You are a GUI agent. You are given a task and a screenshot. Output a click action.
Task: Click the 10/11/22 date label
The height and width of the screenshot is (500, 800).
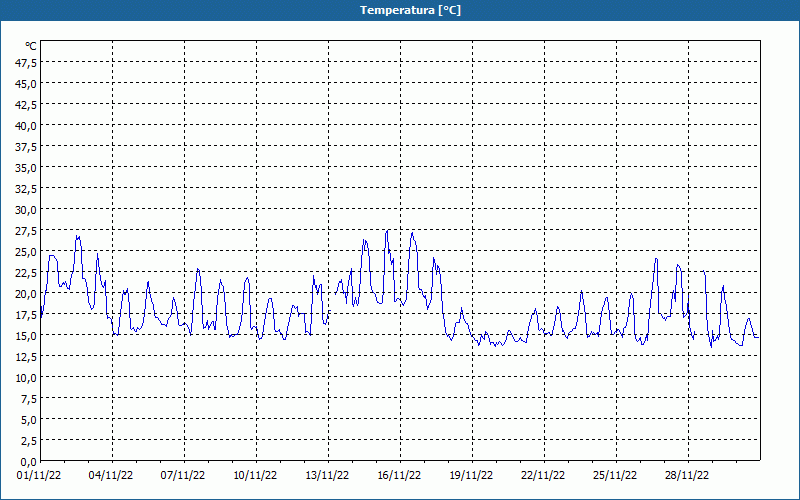point(255,476)
